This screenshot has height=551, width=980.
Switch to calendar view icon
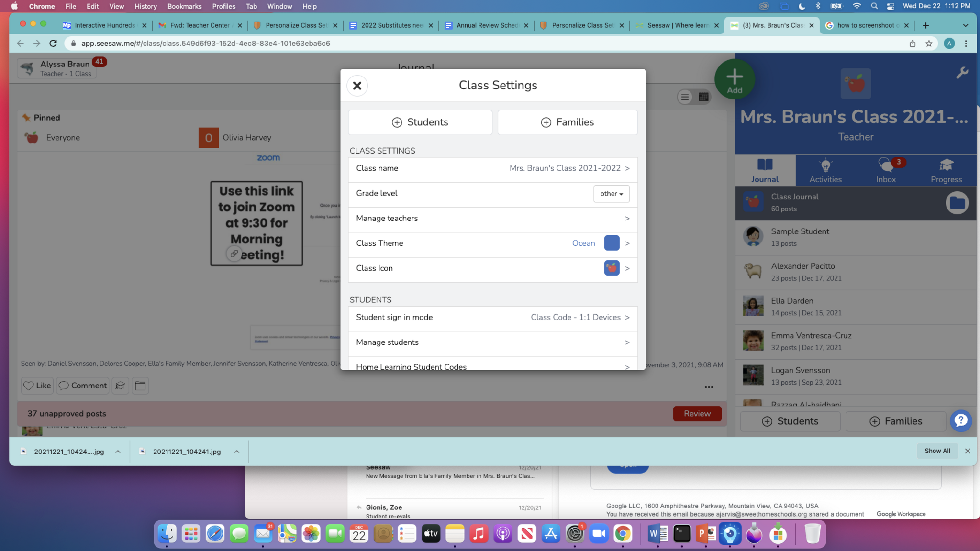pyautogui.click(x=703, y=97)
